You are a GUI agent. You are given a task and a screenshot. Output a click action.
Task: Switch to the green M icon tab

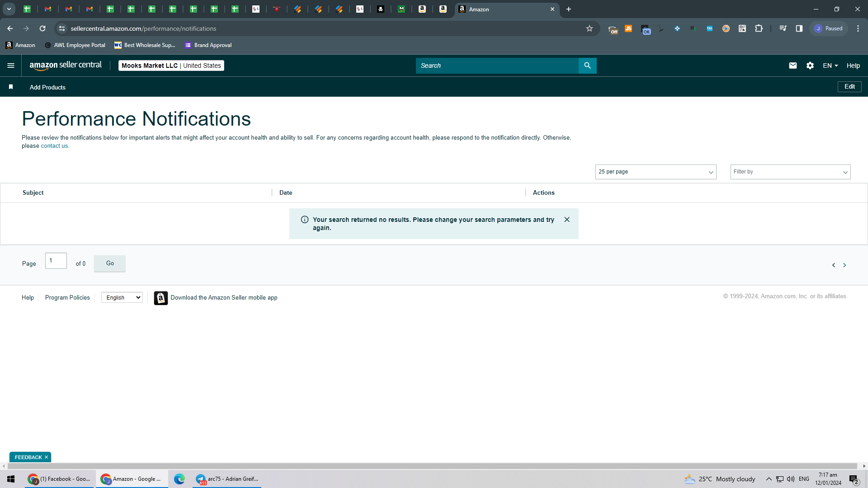(401, 9)
